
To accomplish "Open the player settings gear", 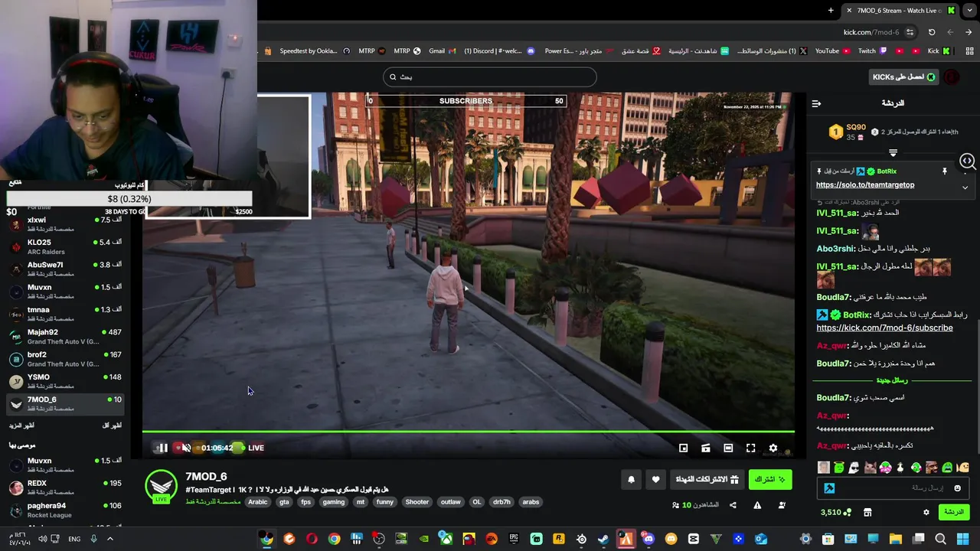I will 773,448.
